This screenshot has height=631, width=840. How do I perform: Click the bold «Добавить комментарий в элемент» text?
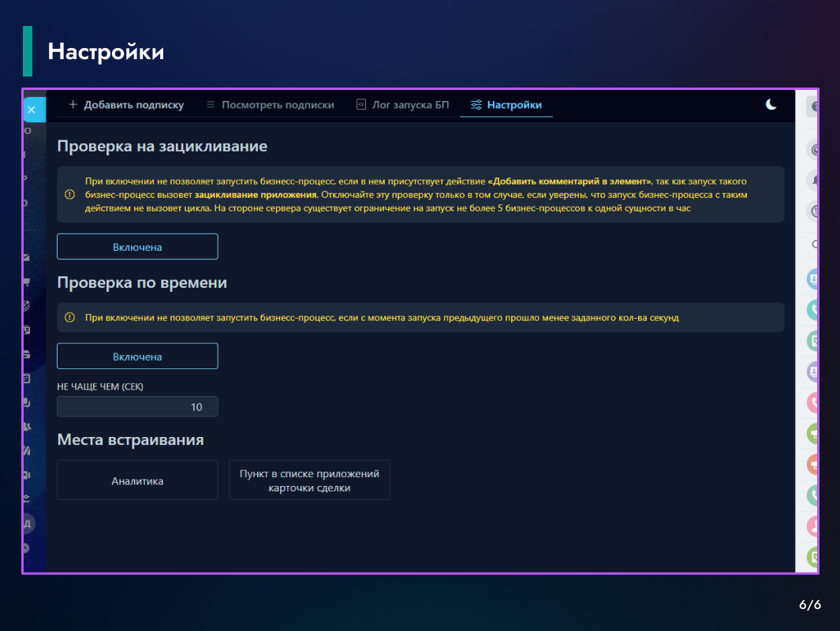[569, 181]
